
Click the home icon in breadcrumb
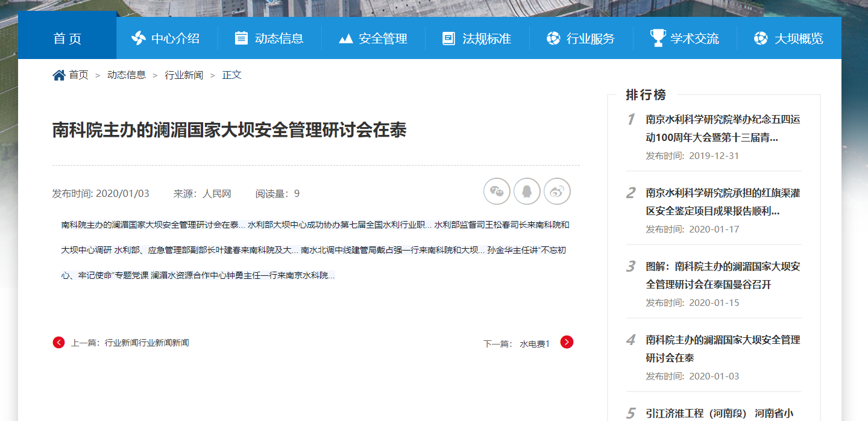[59, 75]
